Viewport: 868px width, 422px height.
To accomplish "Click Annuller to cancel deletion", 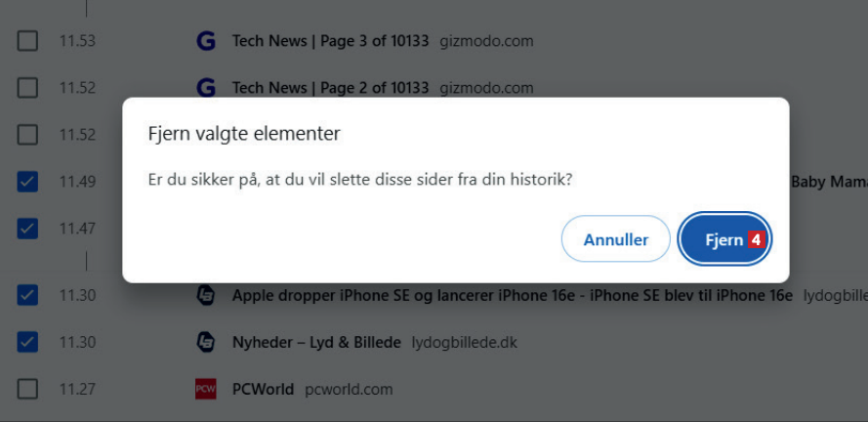I will [615, 239].
